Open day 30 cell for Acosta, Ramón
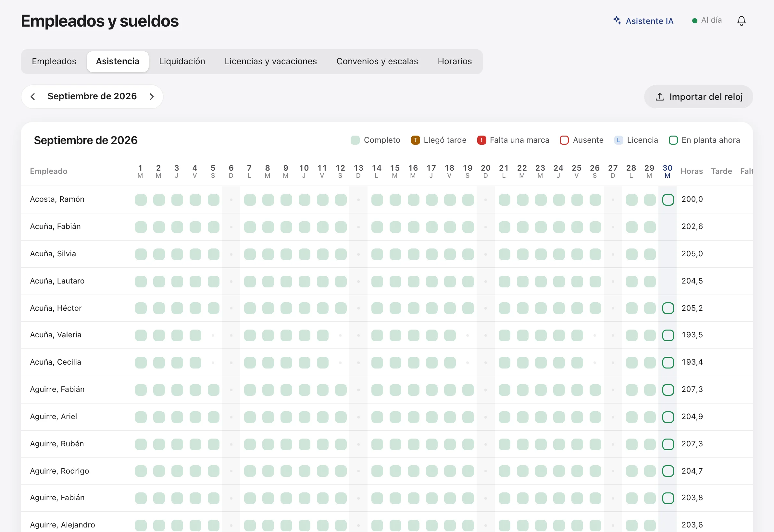Screen dimensions: 774x532 point(668,200)
